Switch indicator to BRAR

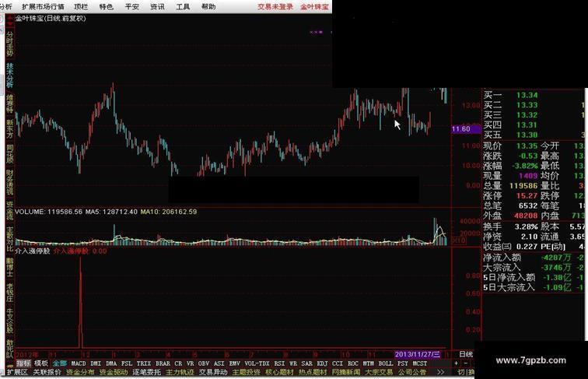pos(163,363)
